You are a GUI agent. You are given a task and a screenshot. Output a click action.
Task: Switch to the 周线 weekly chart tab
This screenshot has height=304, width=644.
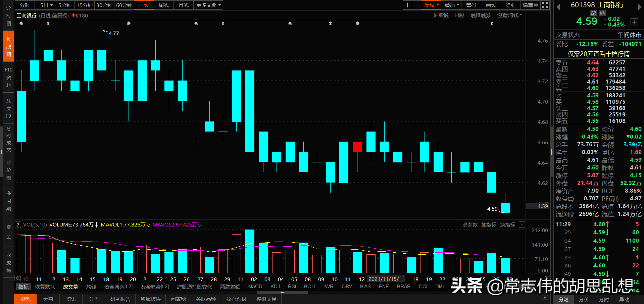pos(163,5)
